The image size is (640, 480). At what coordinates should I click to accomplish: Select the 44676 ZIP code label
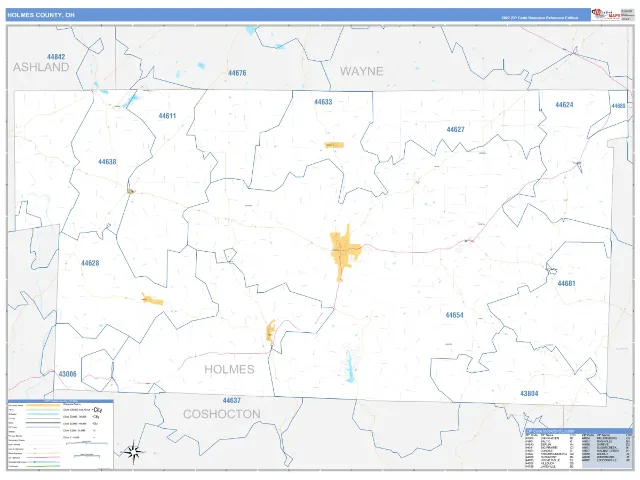(x=237, y=73)
